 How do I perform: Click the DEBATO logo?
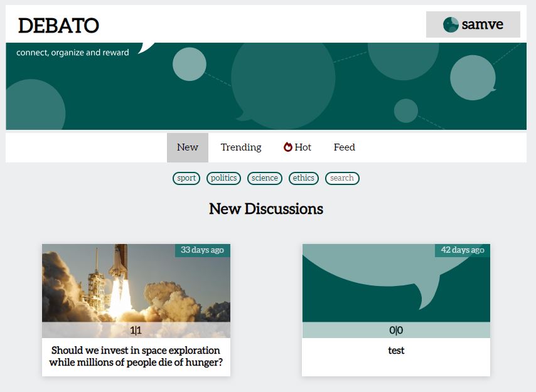click(x=58, y=26)
